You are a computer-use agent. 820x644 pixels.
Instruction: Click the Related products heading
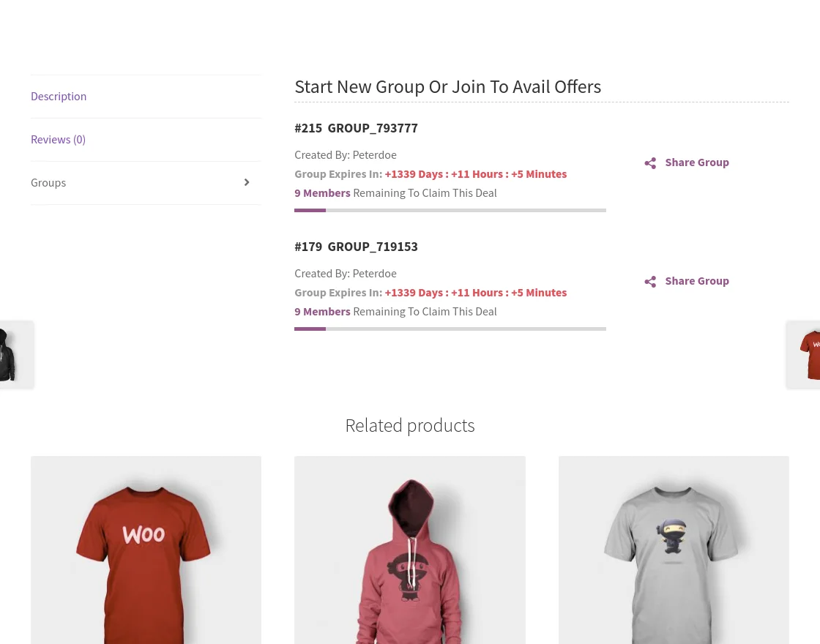coord(409,425)
